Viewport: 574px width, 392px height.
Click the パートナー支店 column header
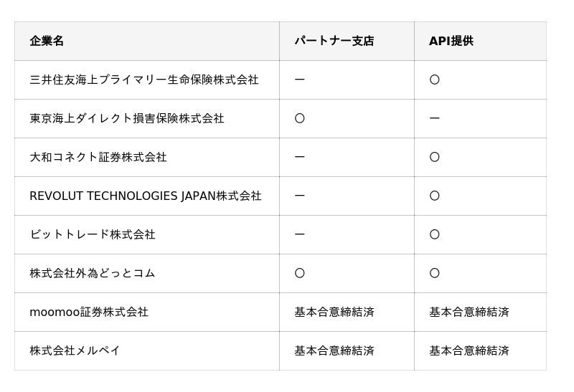click(x=334, y=41)
